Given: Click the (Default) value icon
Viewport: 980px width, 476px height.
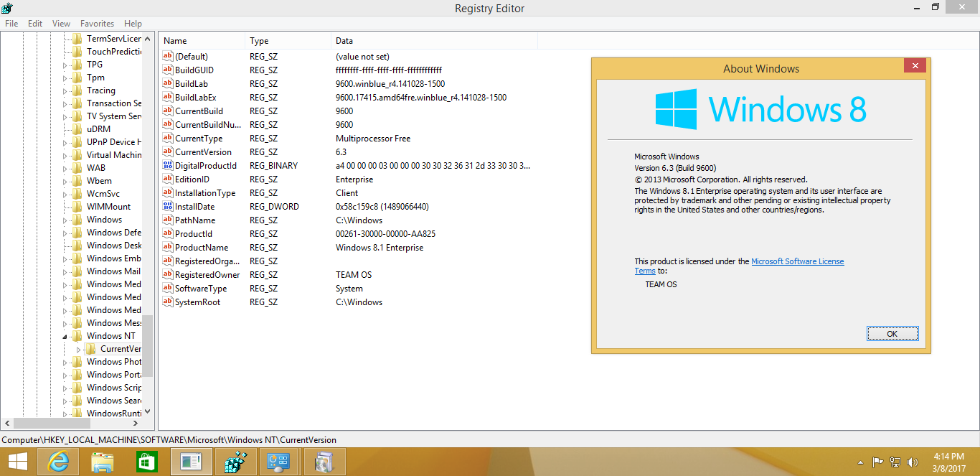Looking at the screenshot, I should pyautogui.click(x=169, y=57).
